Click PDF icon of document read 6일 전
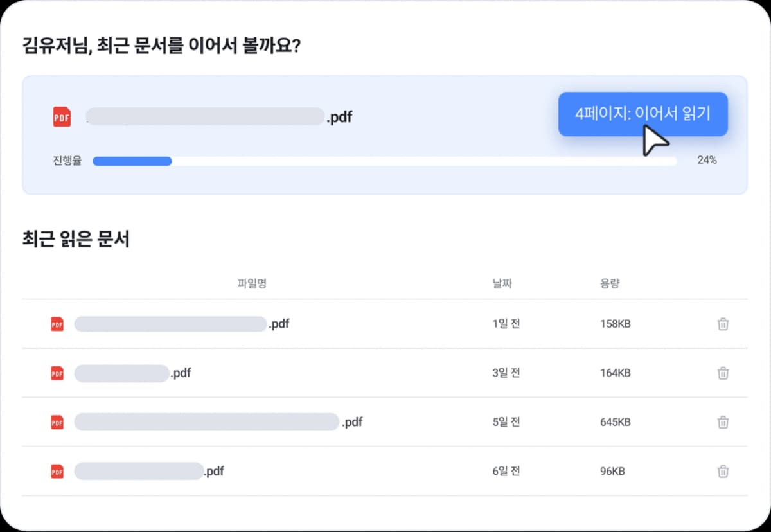Screen dimensions: 771x532 coord(57,472)
